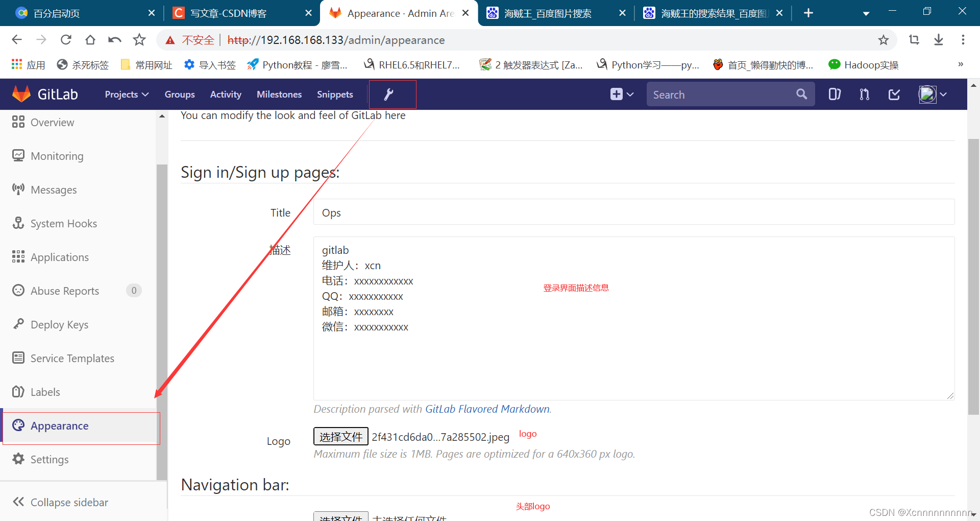980x521 pixels.
Task: Open Milestones in top navigation
Action: [279, 94]
